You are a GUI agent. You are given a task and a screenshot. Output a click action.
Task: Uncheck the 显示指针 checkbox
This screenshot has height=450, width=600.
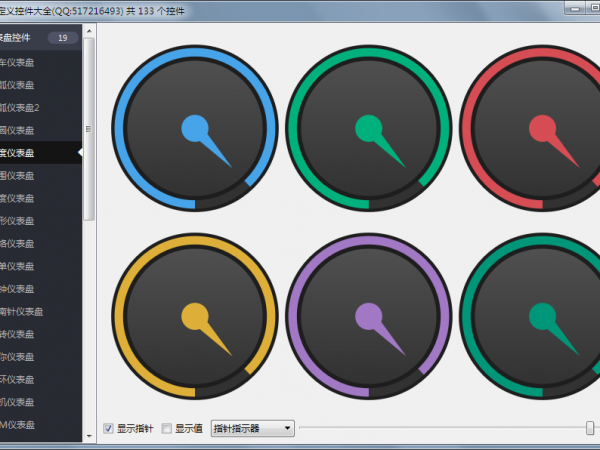[108, 428]
